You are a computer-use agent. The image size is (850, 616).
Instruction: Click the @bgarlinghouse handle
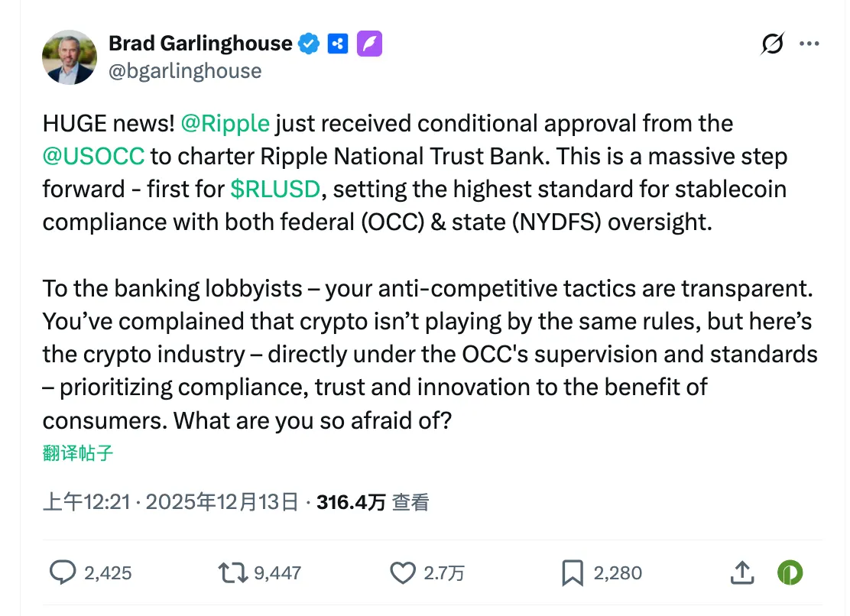point(187,70)
